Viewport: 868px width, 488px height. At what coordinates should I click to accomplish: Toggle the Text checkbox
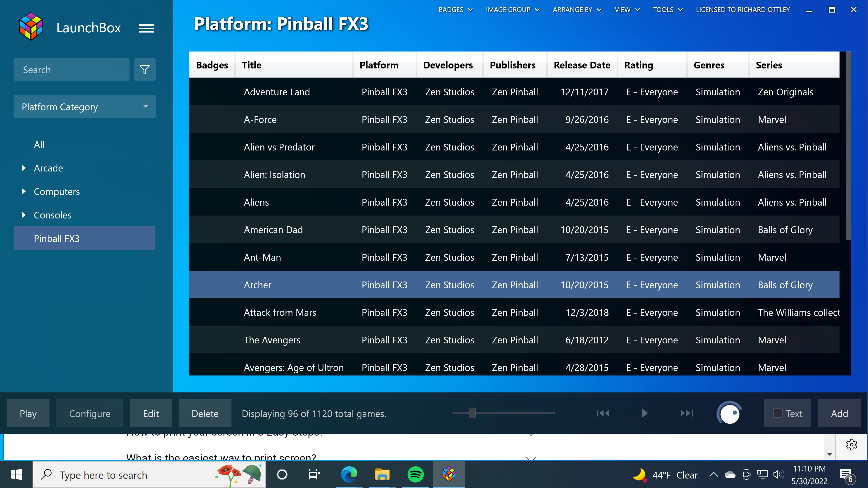click(x=778, y=413)
